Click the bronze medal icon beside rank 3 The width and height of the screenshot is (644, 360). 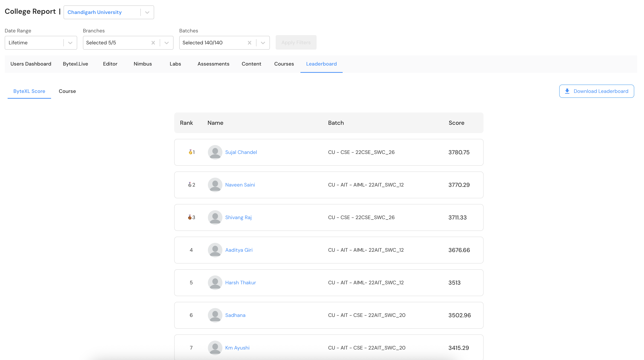[190, 217]
